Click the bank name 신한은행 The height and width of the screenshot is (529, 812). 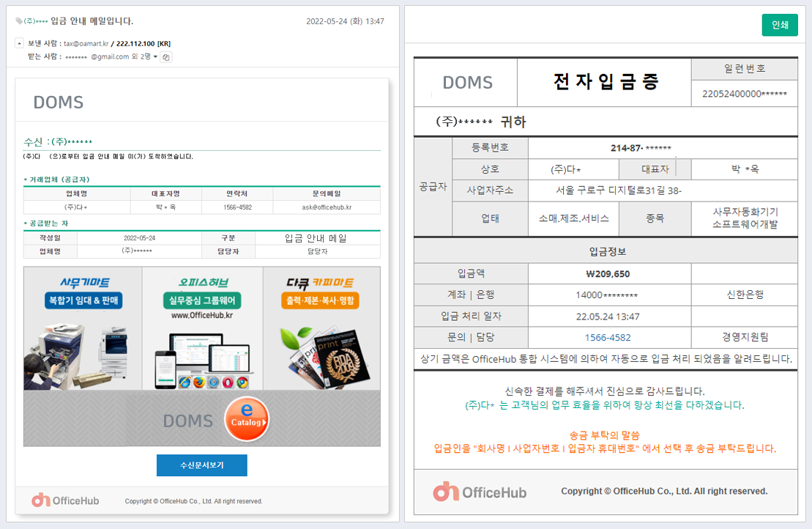tap(745, 295)
